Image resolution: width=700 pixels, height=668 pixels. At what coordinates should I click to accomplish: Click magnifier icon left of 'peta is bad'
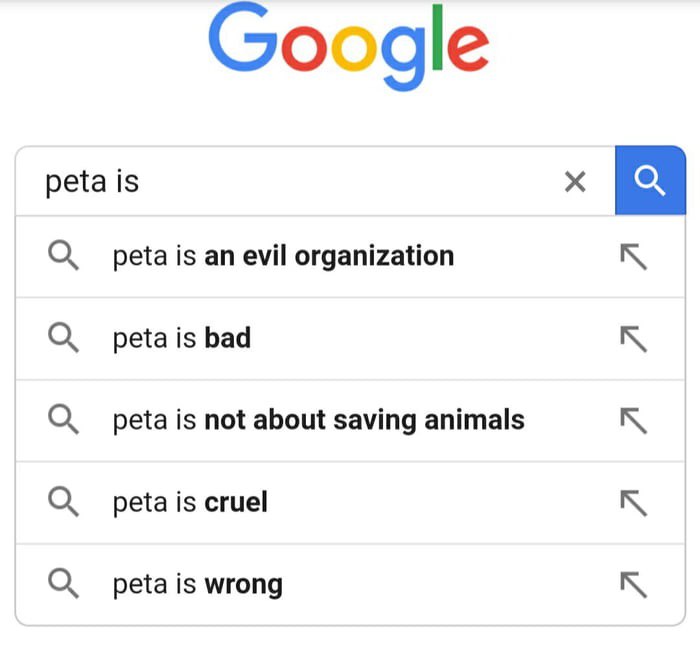(63, 338)
